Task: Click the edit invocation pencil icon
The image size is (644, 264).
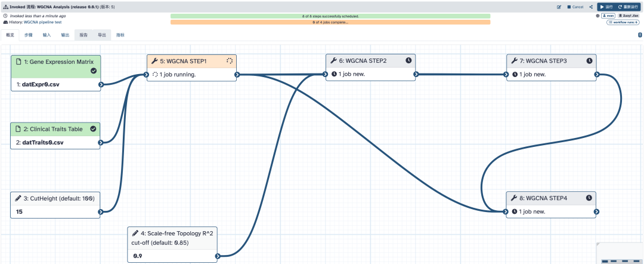Action: pos(559,7)
